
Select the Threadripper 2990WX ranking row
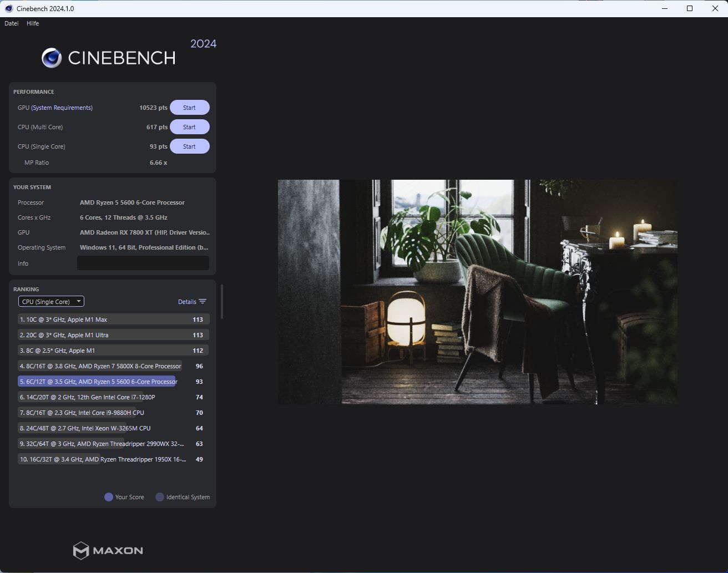pos(113,444)
